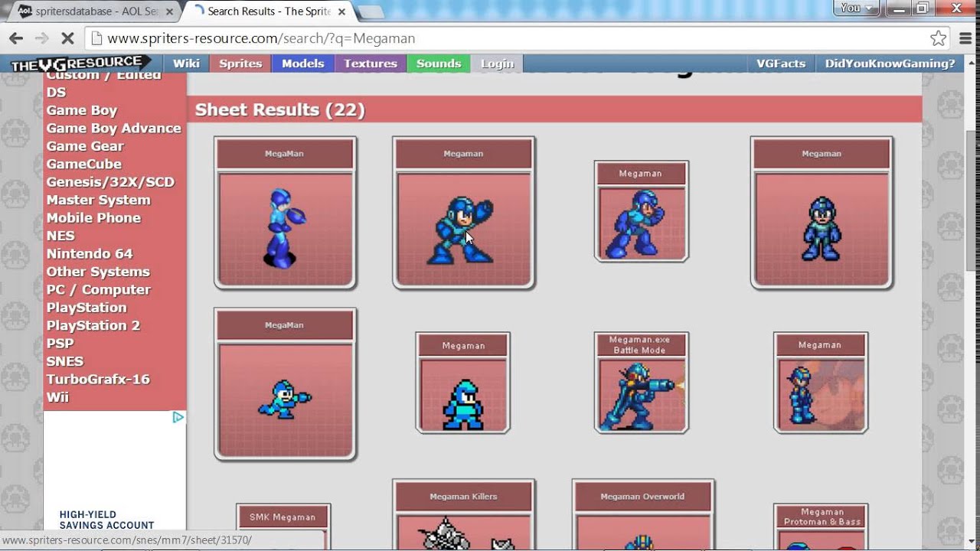The width and height of the screenshot is (980, 551).
Task: Select NES in the sidebar
Action: click(x=60, y=236)
